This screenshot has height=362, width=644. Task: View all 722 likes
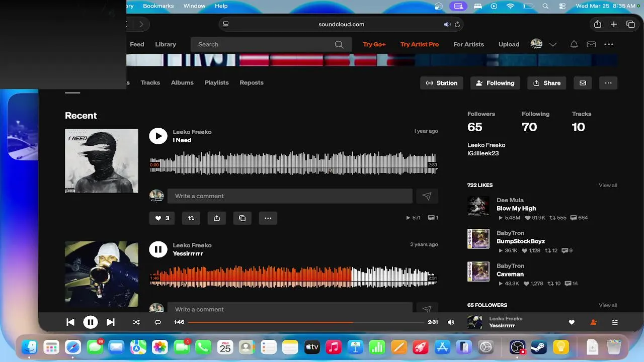(608, 186)
